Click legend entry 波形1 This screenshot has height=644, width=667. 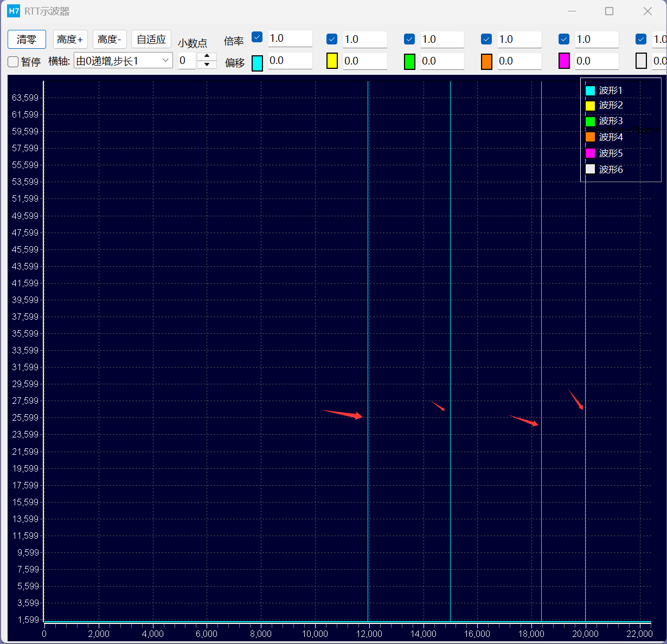pyautogui.click(x=604, y=91)
